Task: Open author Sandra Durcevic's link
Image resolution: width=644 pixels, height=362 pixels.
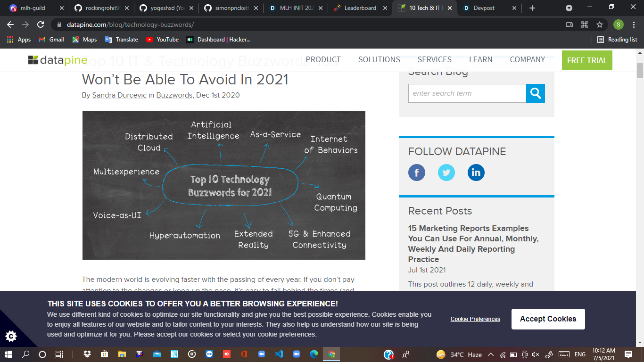Action: [119, 95]
